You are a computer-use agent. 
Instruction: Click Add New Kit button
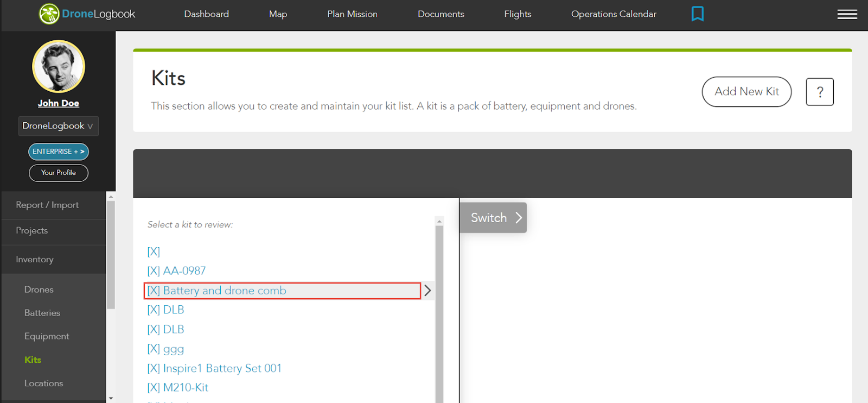(746, 92)
